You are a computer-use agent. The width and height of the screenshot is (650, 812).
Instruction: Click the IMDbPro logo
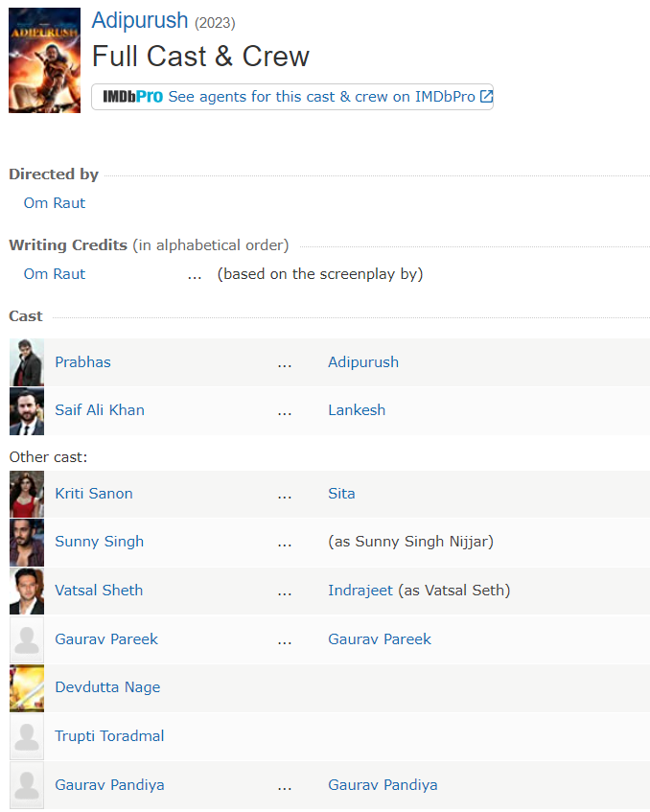tap(132, 97)
